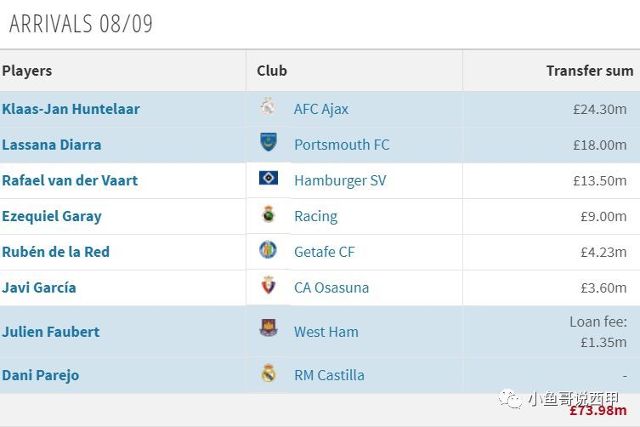
Task: Click the Portsmouth FC crest icon
Action: point(268,142)
